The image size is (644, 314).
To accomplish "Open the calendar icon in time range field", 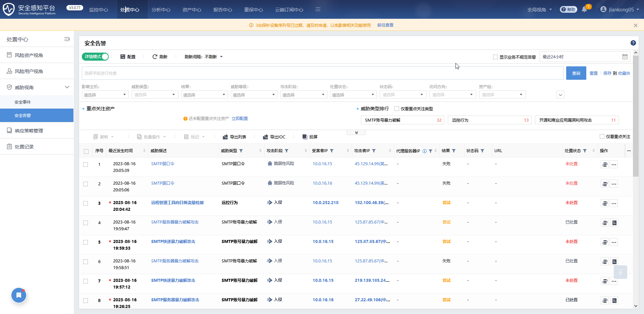I will (625, 57).
